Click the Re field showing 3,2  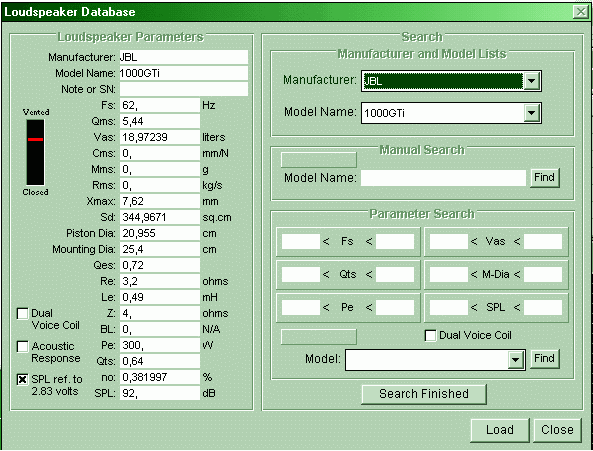160,281
